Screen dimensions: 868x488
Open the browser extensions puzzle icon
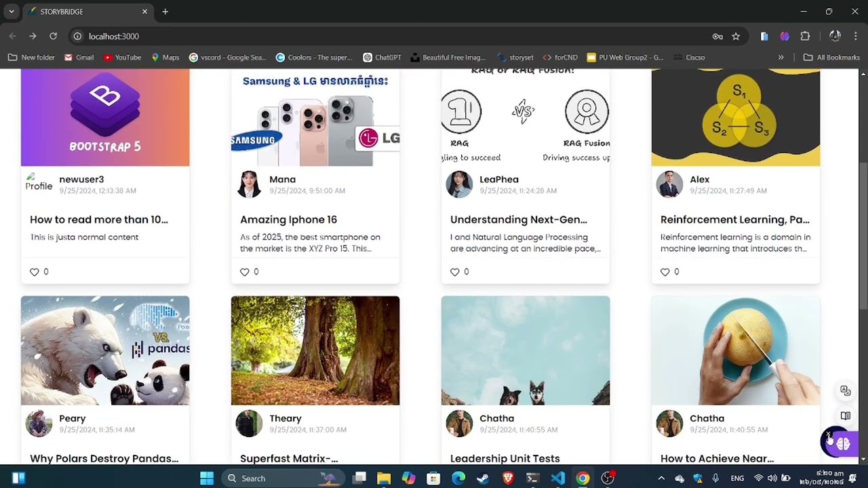point(805,36)
